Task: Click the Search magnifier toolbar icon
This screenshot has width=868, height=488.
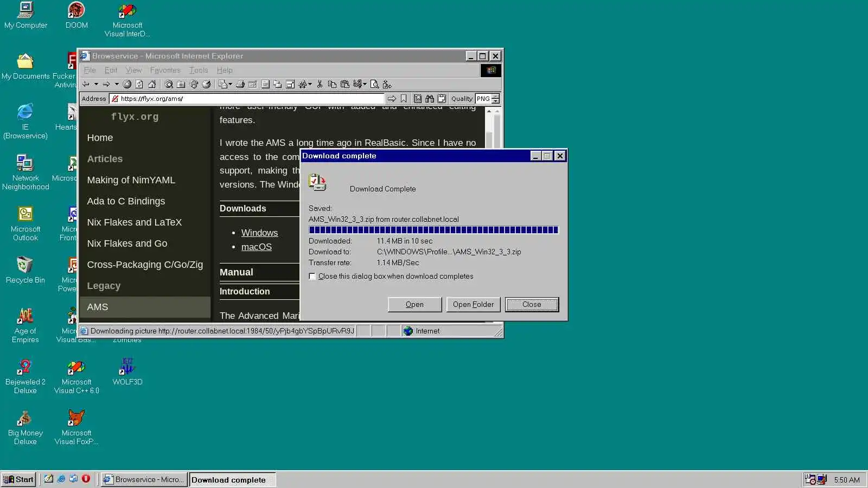Action: [169, 84]
